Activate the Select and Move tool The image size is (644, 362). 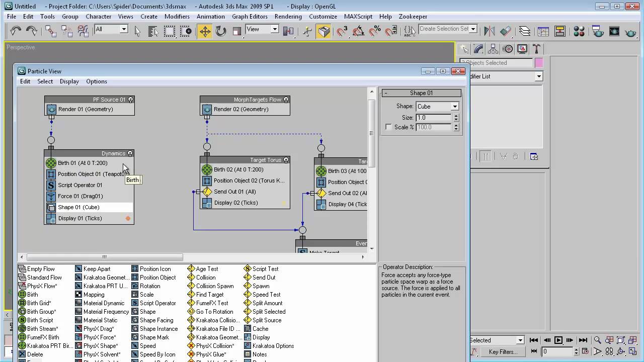[x=205, y=31]
